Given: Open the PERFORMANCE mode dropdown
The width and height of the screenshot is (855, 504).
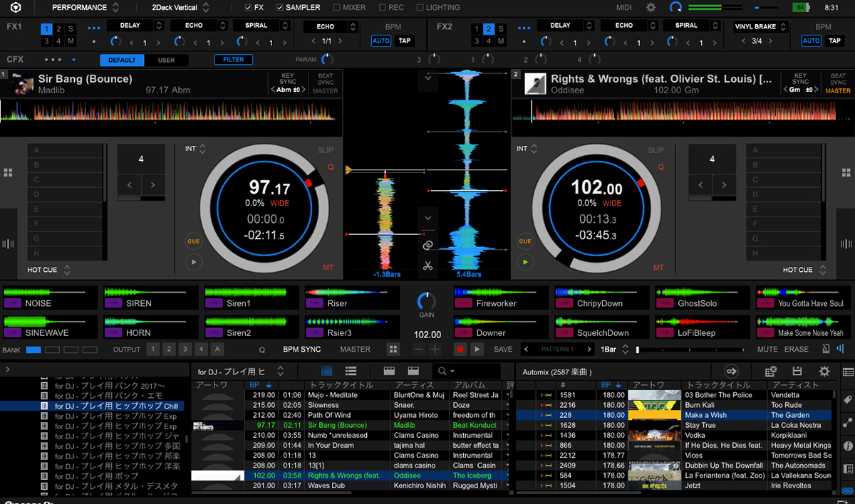Looking at the screenshot, I should (x=80, y=8).
